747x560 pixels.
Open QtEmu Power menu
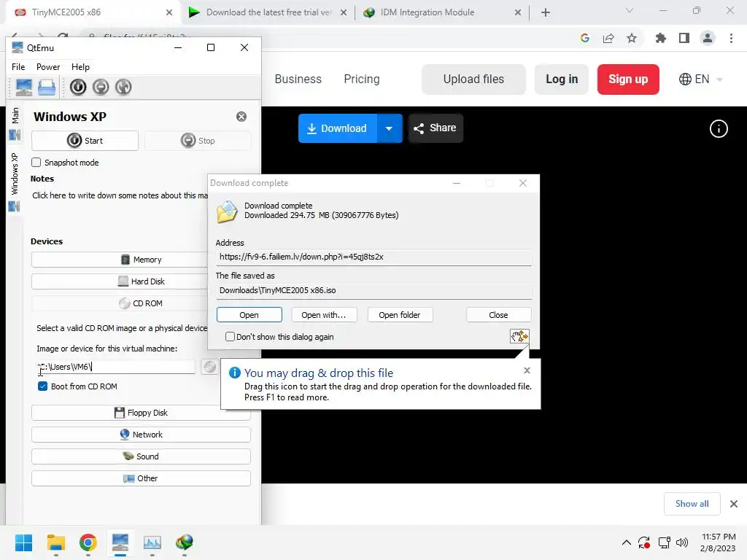click(48, 66)
